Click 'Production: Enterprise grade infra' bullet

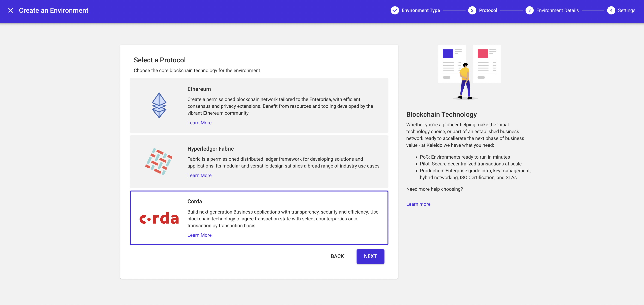[475, 174]
